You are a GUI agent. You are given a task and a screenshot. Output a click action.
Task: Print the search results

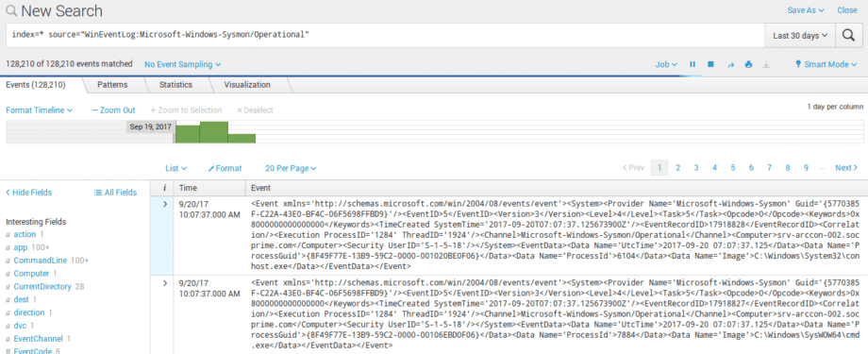748,64
